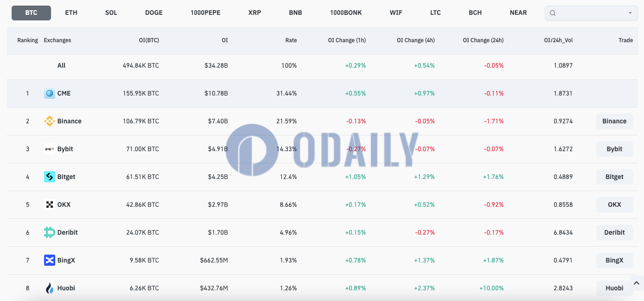This screenshot has height=301, width=644.
Task: Switch to the 1000PEPE tab
Action: pos(206,13)
